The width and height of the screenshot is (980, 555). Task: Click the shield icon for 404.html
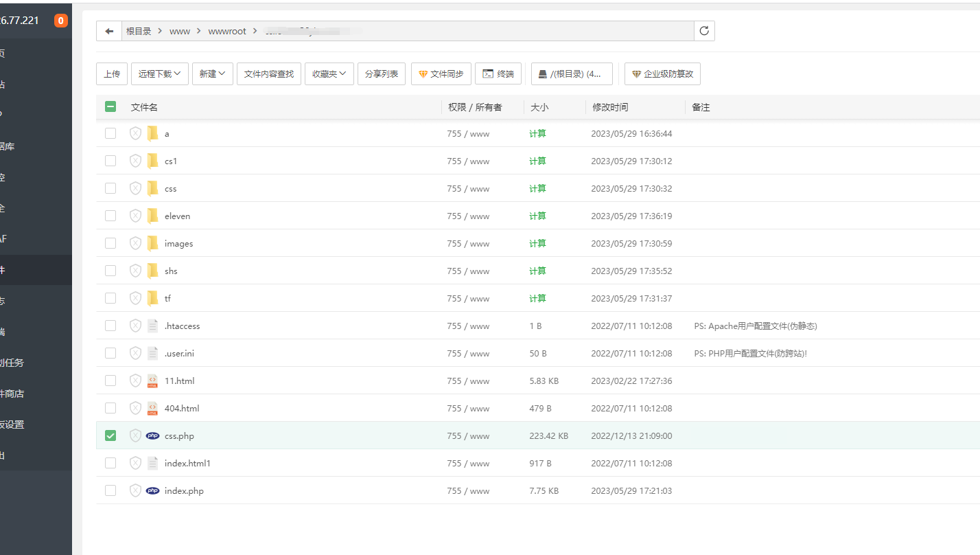coord(135,408)
